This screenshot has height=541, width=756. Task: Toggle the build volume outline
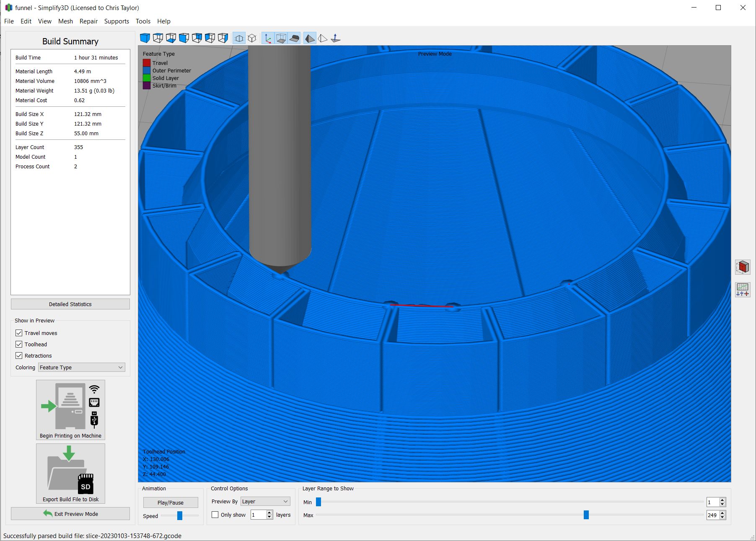pos(281,38)
